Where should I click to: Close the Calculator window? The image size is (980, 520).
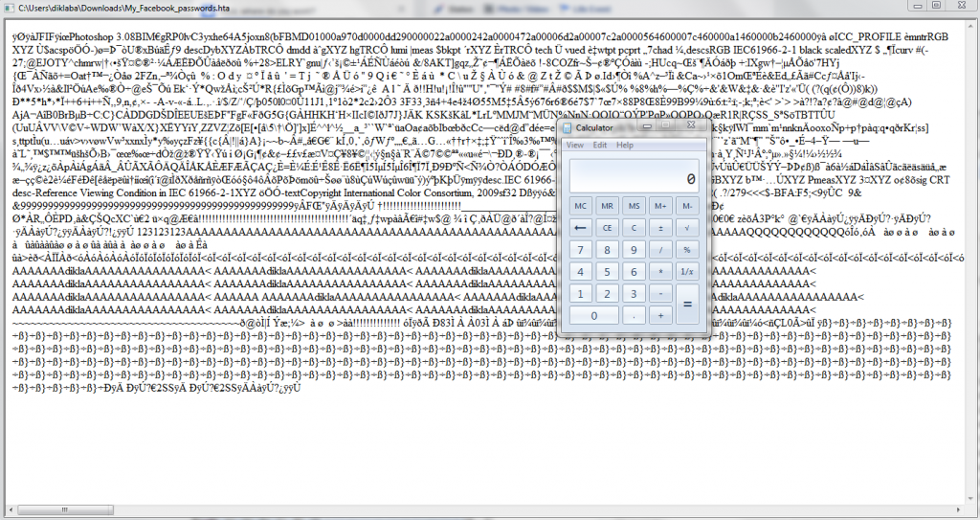pyautogui.click(x=691, y=125)
